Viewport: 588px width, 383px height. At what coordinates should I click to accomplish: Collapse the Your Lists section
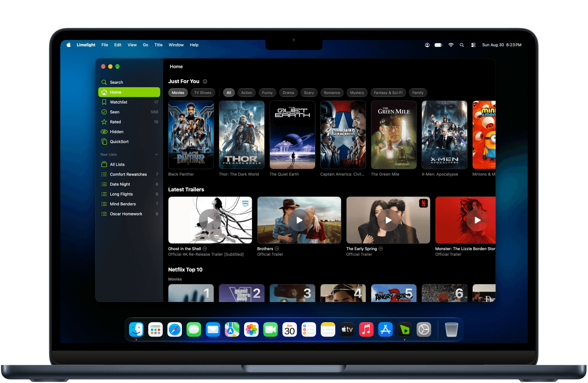pos(156,154)
